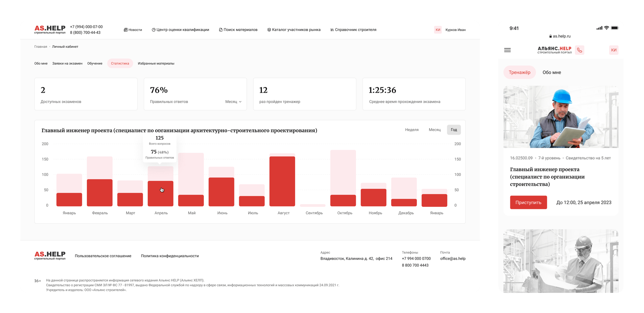Click the КИ avatar next to Курков Иван

coord(438,30)
